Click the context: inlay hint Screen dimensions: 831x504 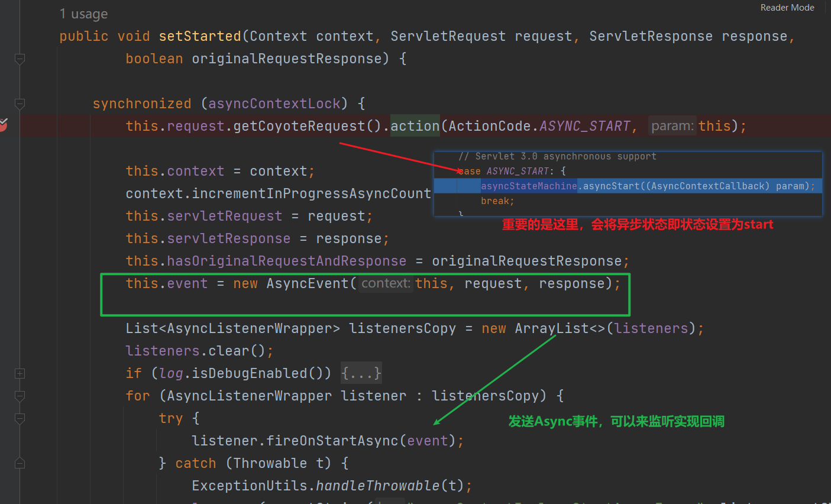(386, 283)
